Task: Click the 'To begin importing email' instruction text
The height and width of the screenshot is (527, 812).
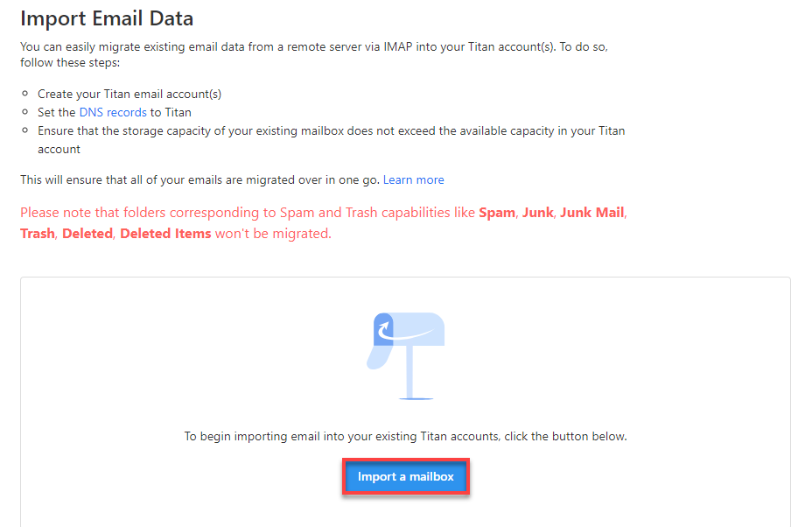Action: click(406, 436)
